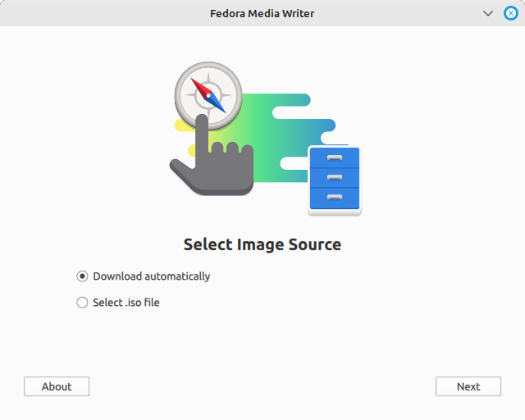Click the "Download automatically" label text
The height and width of the screenshot is (420, 525).
pos(151,276)
